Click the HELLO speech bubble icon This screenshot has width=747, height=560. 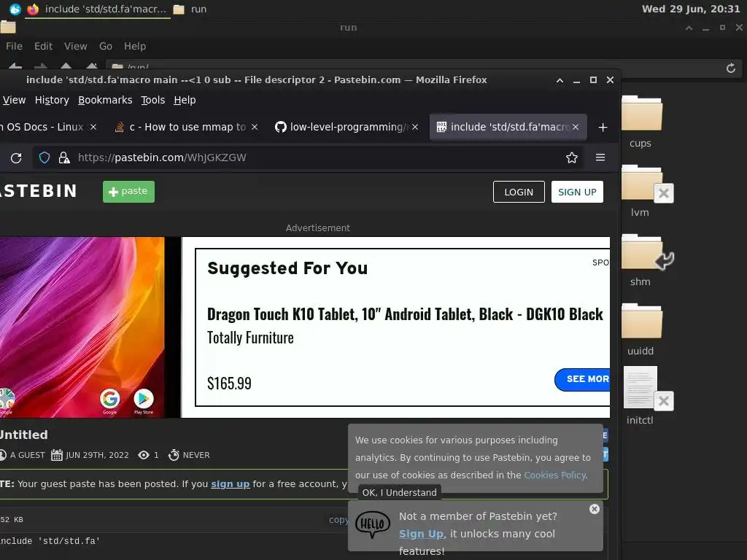coord(373,525)
